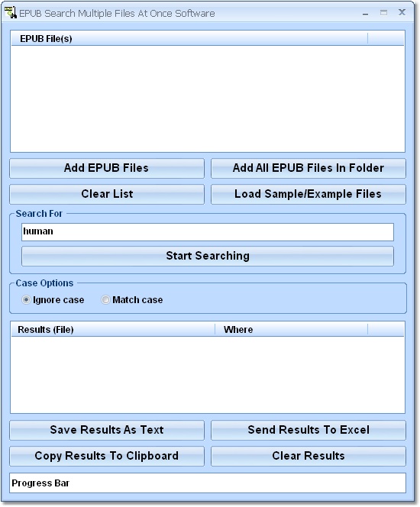Screen dimensions: 420x507
Task: Click the application icon in title bar
Action: tap(11, 12)
